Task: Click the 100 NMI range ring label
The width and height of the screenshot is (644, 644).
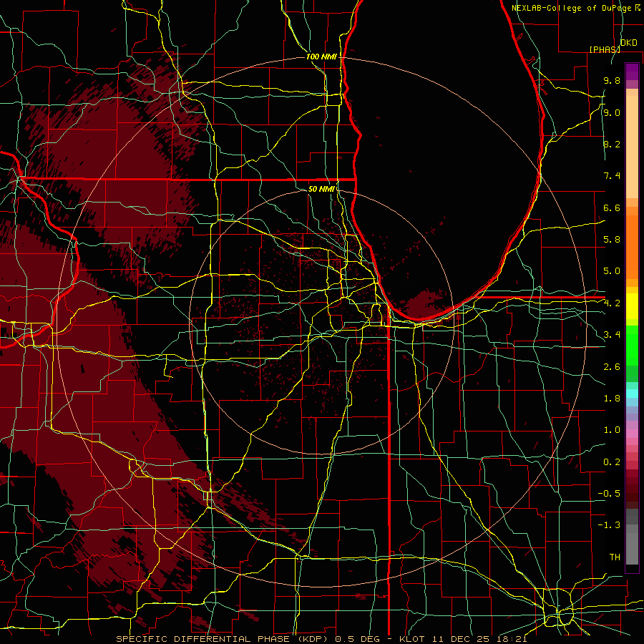Action: [321, 57]
